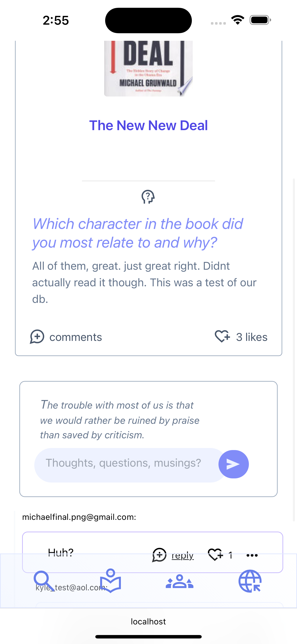Tap the 'localhost' address bar at bottom
Image resolution: width=297 pixels, height=644 pixels.
(148, 621)
